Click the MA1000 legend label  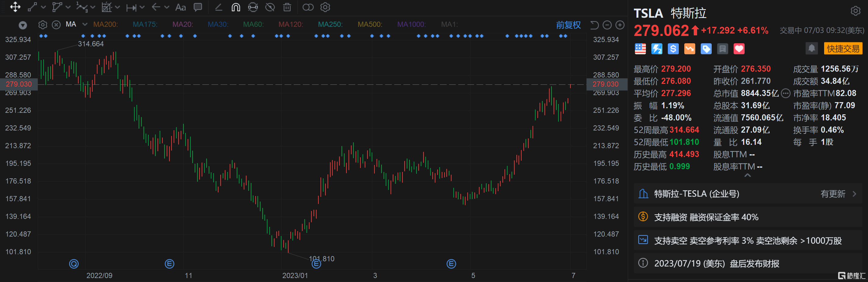click(411, 24)
